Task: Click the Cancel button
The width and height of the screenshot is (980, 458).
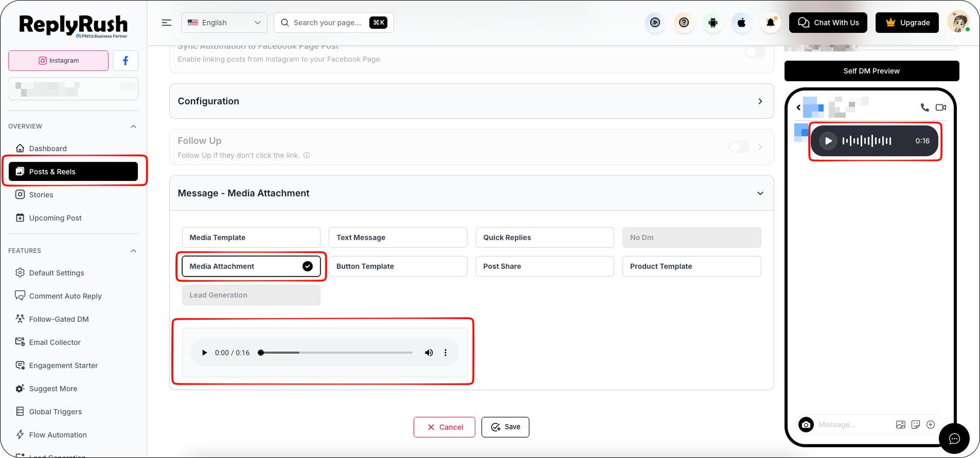Action: pyautogui.click(x=444, y=427)
